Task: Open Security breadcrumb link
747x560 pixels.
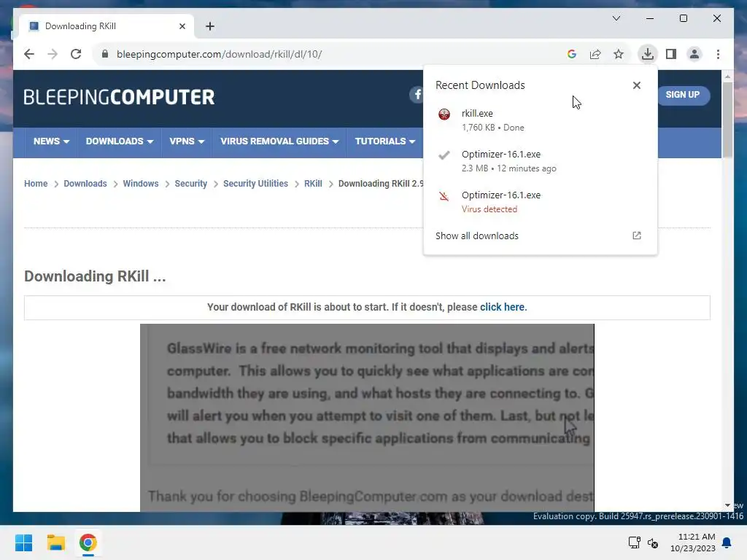Action: click(x=190, y=183)
